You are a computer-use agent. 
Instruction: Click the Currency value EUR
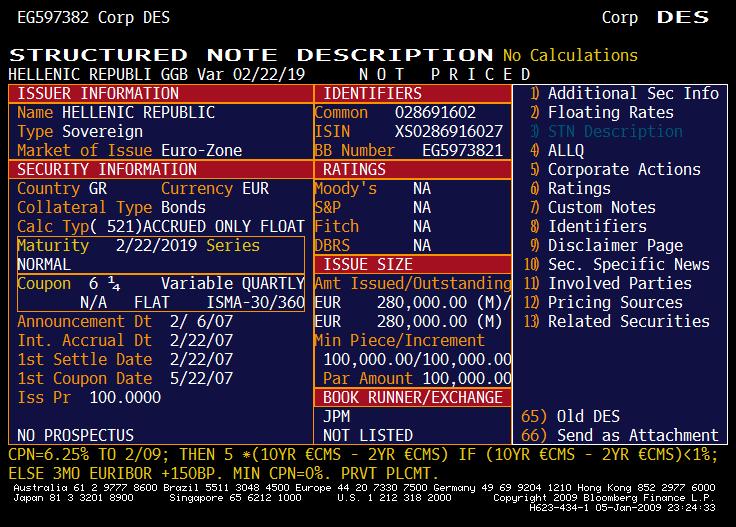pos(256,189)
